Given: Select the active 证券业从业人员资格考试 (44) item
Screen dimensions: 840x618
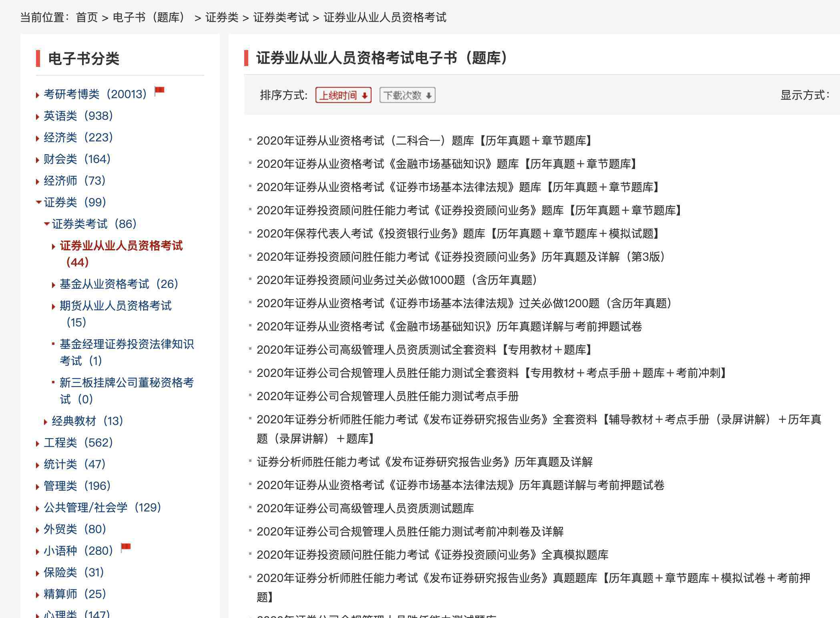Looking at the screenshot, I should 121,254.
